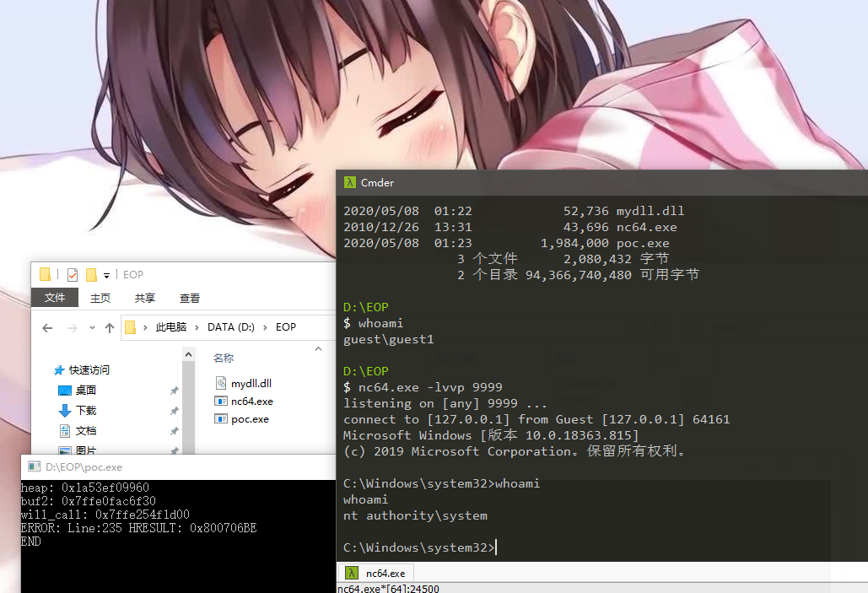Click the 桌面 desktop icon
868x593 pixels.
coord(65,391)
